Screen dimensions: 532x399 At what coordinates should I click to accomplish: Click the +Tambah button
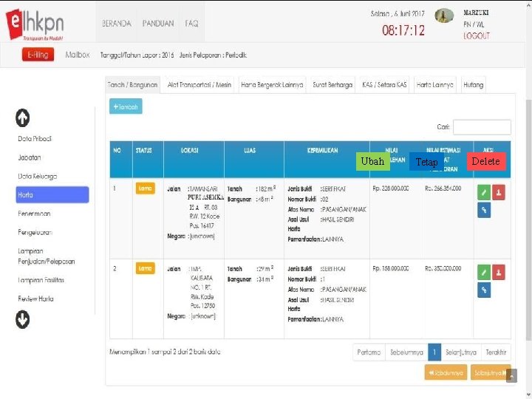pyautogui.click(x=126, y=106)
